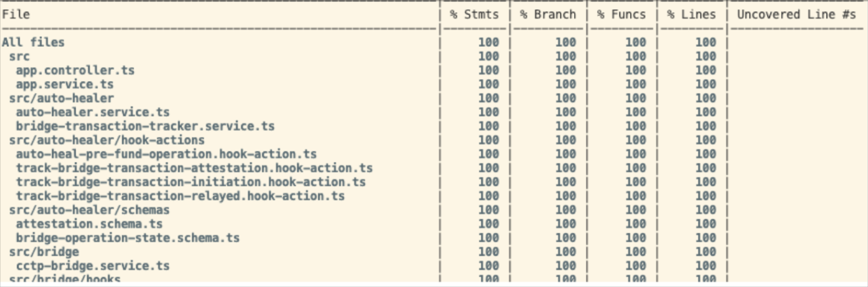868x287 pixels.
Task: Select auto-heal-pre-fund-operation.hook-action.ts entry
Action: (166, 155)
